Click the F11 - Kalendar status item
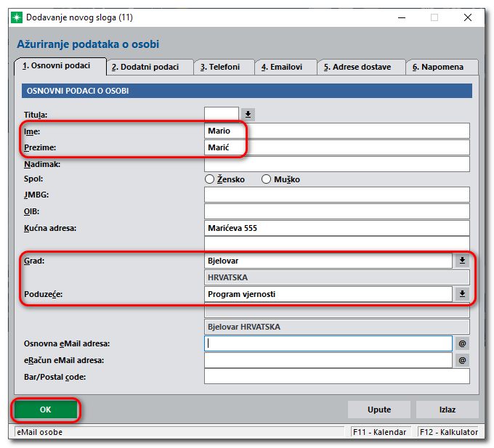494x448 pixels. [x=378, y=432]
